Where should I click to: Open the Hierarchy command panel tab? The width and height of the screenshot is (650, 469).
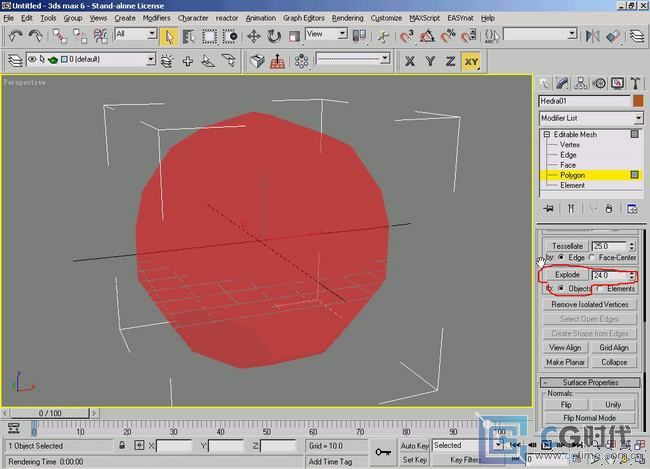click(x=580, y=84)
